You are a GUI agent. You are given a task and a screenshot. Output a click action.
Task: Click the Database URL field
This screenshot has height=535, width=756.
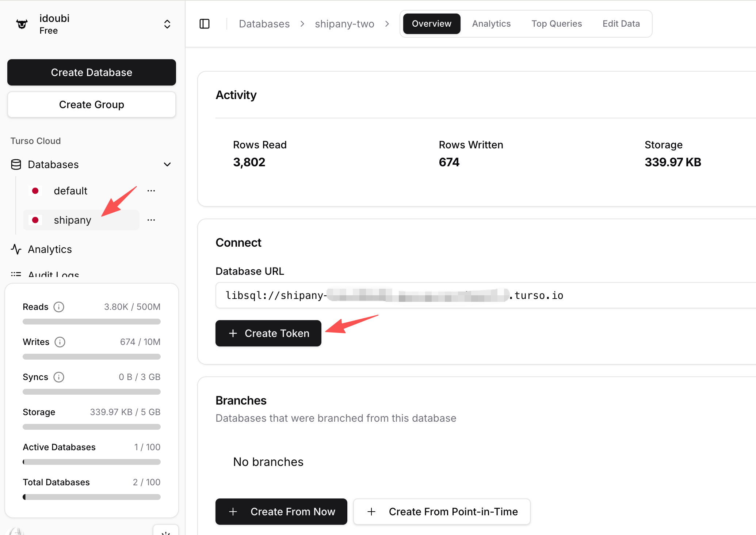click(475, 295)
